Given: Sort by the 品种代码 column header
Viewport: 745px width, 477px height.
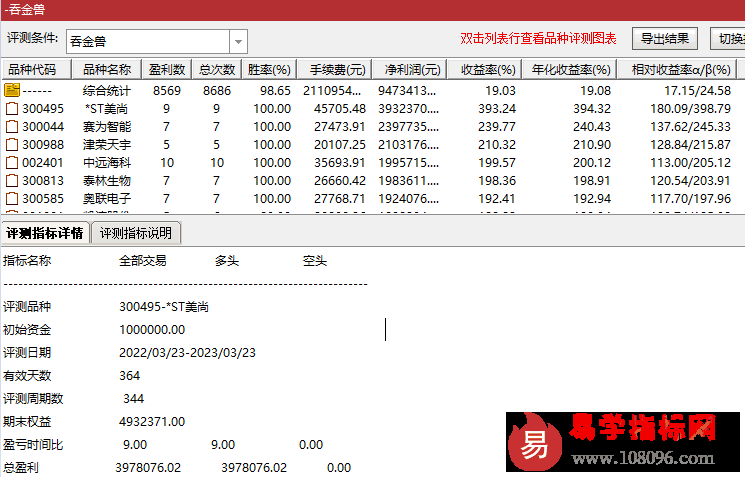Looking at the screenshot, I should (x=36, y=70).
